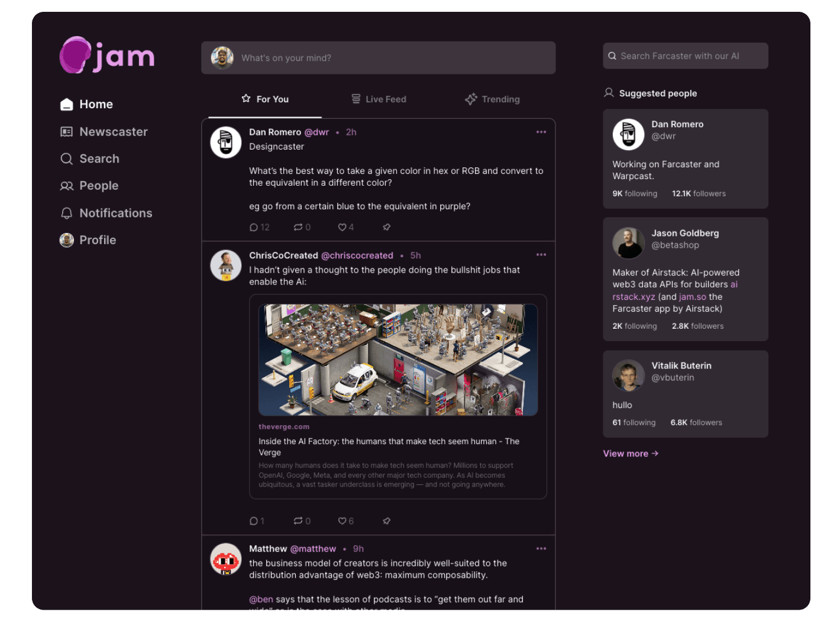Go to Notifications via bell icon

click(67, 213)
